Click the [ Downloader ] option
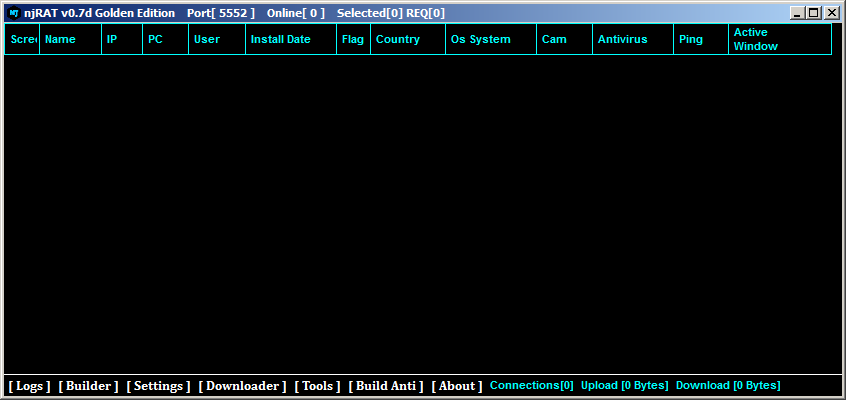846x400 pixels. pos(242,386)
